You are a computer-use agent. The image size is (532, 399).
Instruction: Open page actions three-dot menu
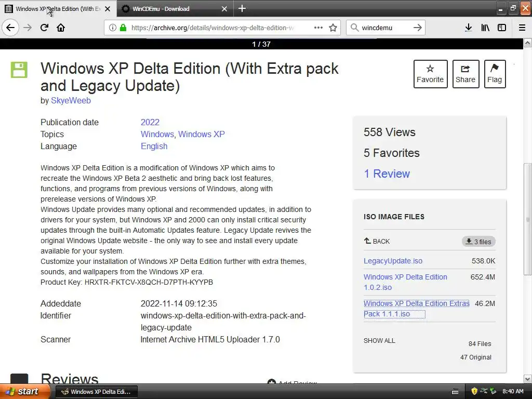point(318,28)
